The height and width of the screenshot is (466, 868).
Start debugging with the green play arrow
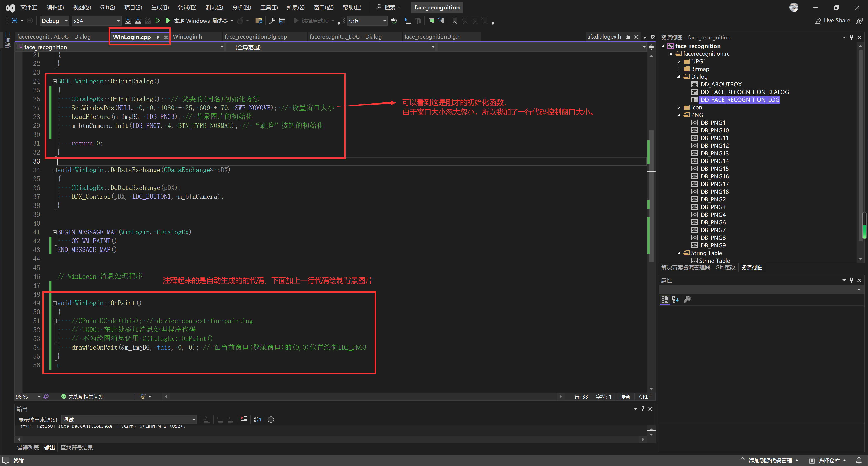click(x=168, y=21)
